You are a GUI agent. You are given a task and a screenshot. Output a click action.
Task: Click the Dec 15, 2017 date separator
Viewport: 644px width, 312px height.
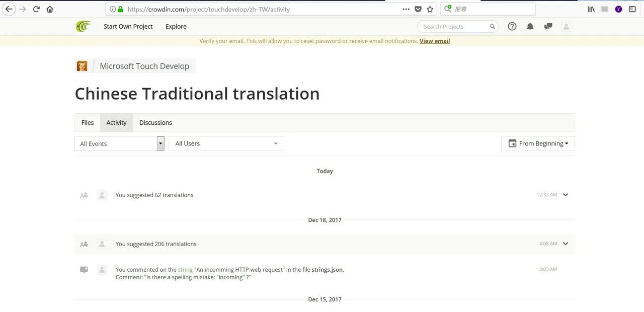click(x=325, y=299)
